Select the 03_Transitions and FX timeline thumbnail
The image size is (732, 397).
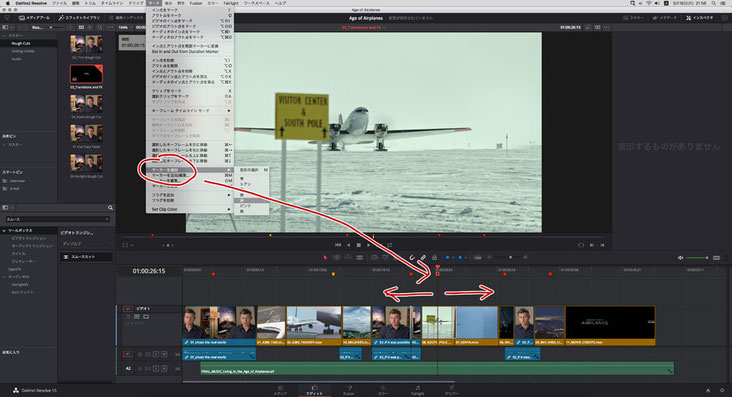coord(86,74)
